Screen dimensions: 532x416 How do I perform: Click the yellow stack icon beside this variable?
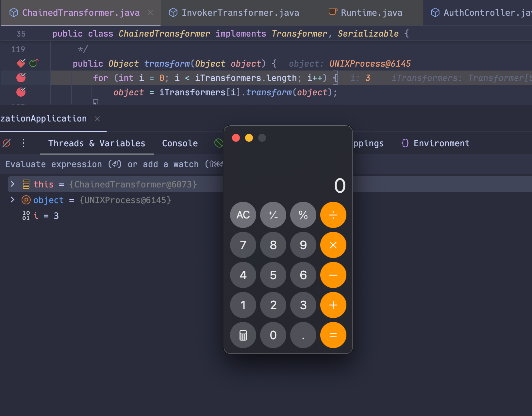tap(26, 184)
